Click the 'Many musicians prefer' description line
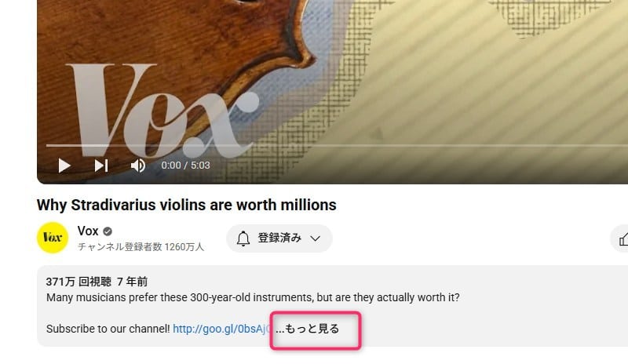The height and width of the screenshot is (364, 628). (x=253, y=297)
